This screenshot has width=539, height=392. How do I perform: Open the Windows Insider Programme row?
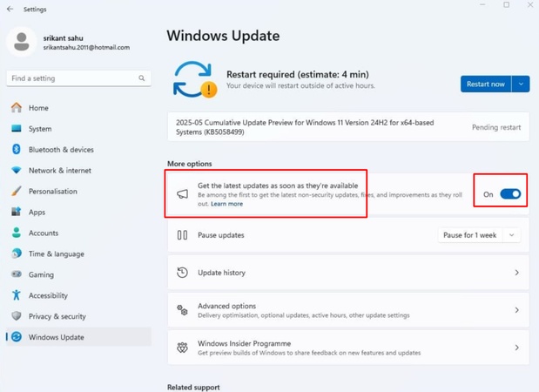point(348,348)
